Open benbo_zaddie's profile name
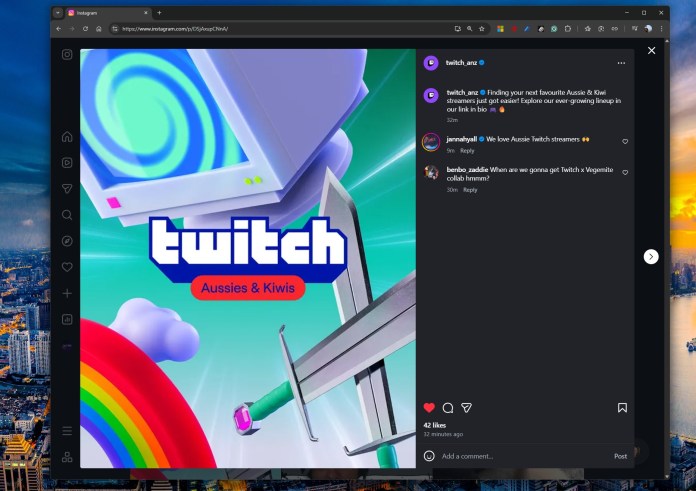Viewport: 696px width, 491px height. (467, 170)
